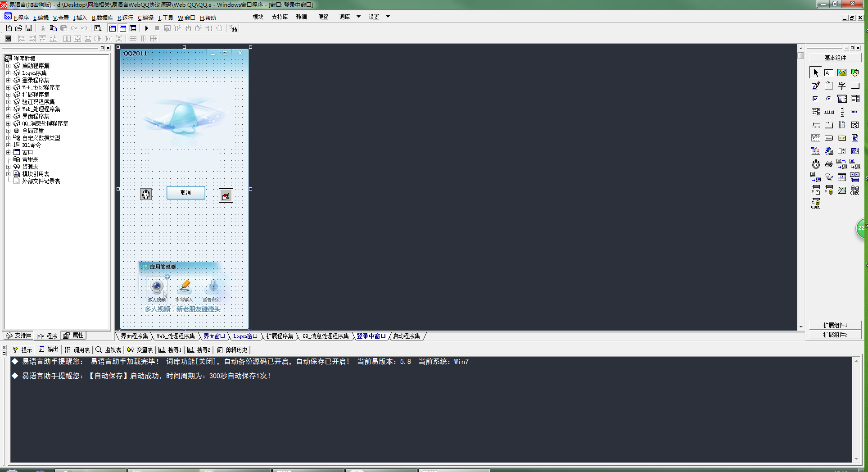
Task: Select the progress bar component icon
Action: click(855, 112)
